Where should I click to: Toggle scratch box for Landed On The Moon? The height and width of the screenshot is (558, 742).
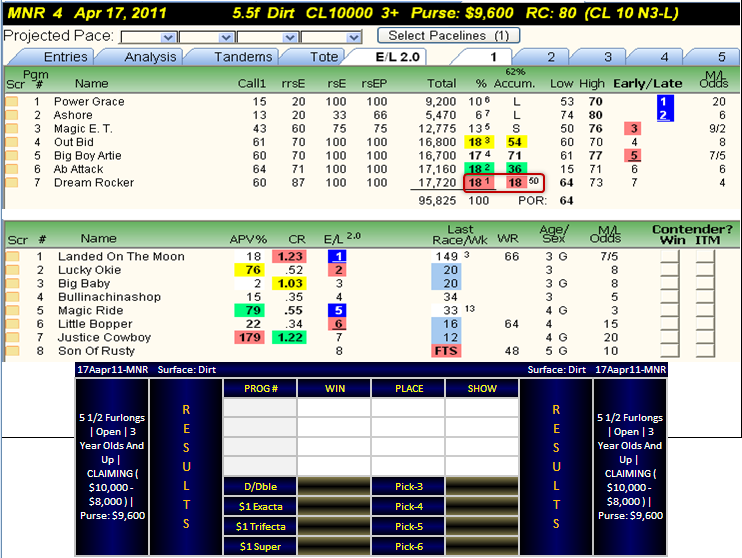click(x=13, y=257)
